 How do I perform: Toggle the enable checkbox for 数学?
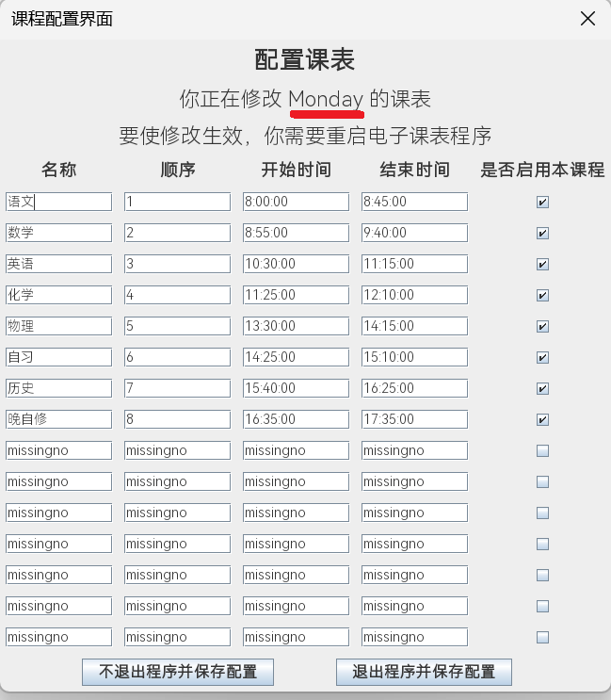(x=542, y=233)
